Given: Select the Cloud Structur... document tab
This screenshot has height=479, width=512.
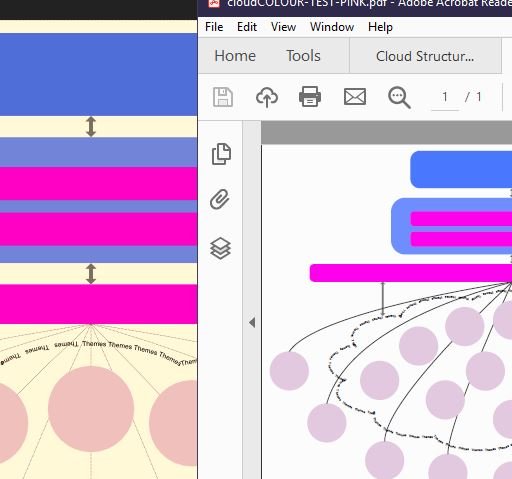Looking at the screenshot, I should tap(425, 56).
